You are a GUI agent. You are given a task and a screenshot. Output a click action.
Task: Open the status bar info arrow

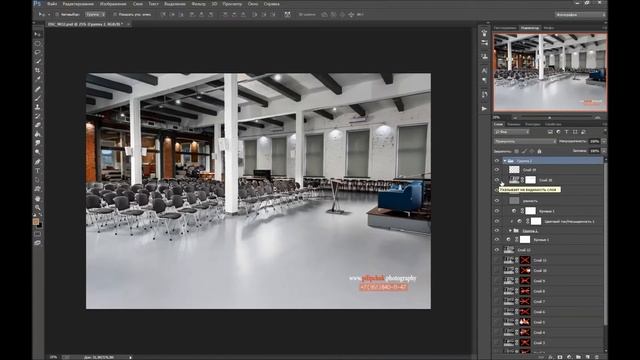130,357
